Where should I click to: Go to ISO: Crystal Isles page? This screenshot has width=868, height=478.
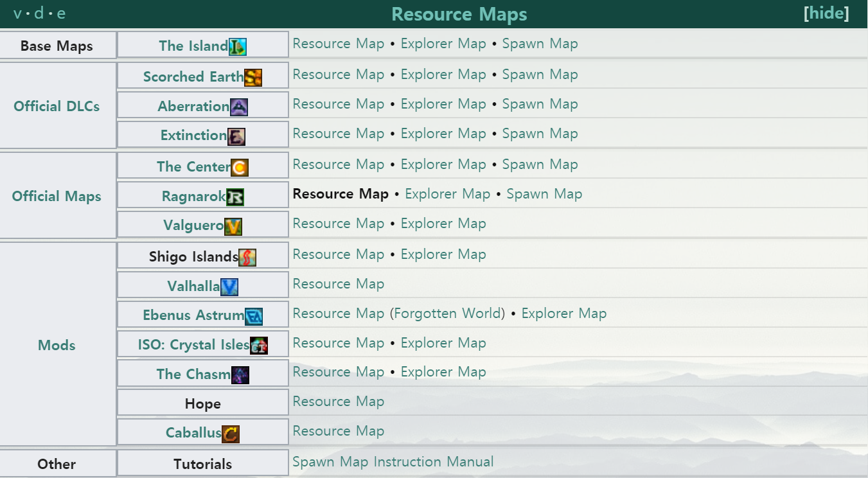(193, 345)
